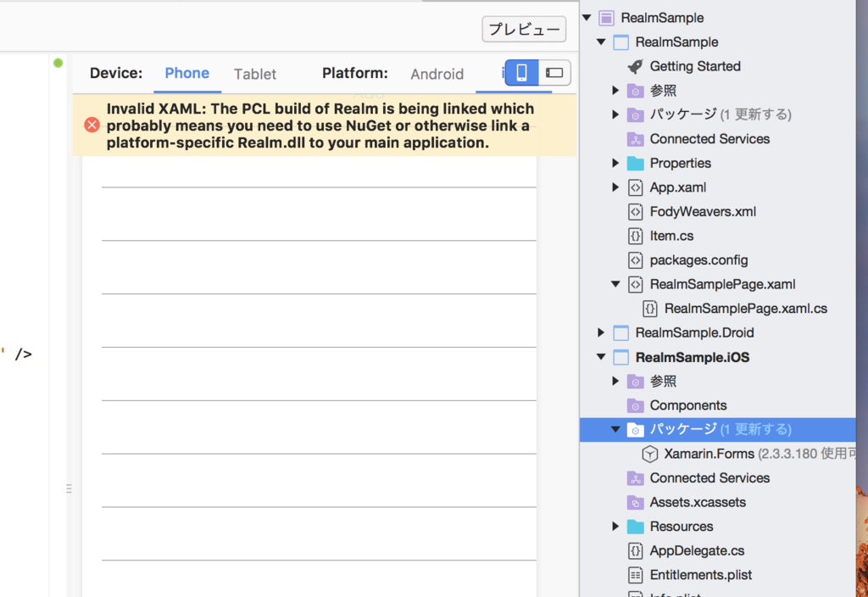The height and width of the screenshot is (597, 868).
Task: Click the red error icon in warning banner
Action: 92,126
